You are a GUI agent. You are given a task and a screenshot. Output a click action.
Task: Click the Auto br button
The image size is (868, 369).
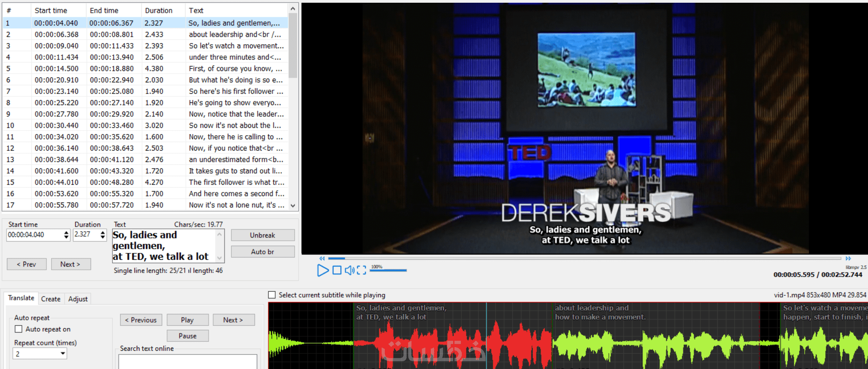[x=263, y=252]
